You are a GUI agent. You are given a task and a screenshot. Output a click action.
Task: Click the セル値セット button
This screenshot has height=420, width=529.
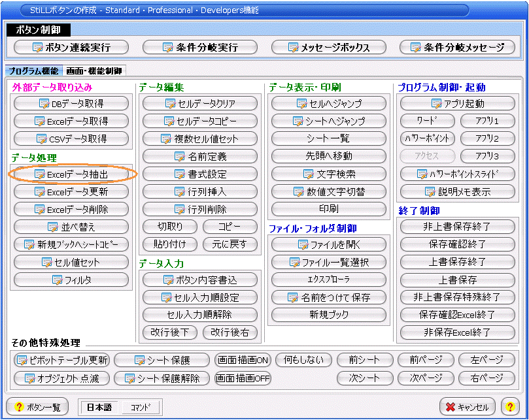(71, 262)
